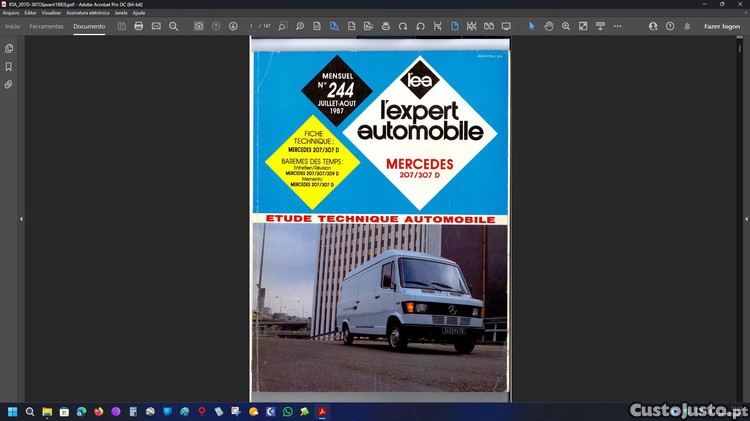The width and height of the screenshot is (750, 421).
Task: Open the help question mark icon
Action: click(x=670, y=26)
